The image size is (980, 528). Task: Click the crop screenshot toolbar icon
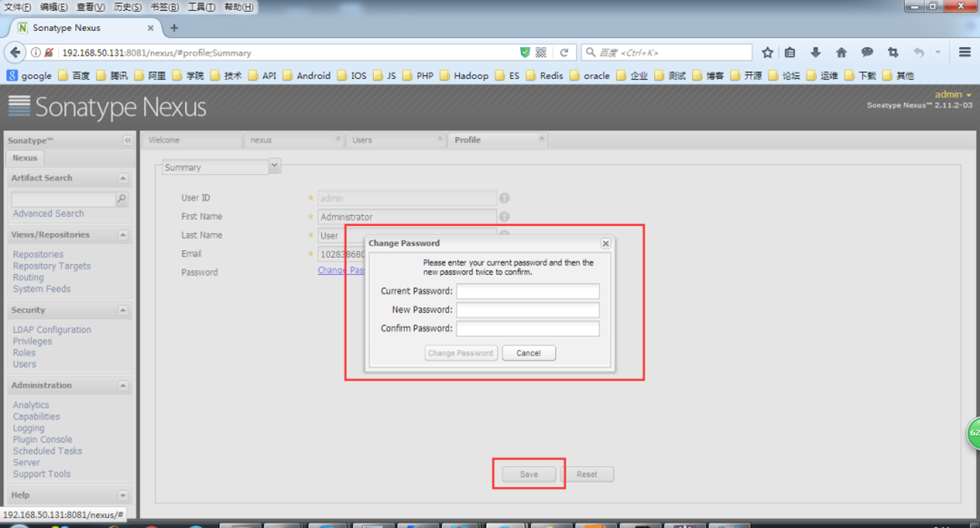(x=893, y=52)
